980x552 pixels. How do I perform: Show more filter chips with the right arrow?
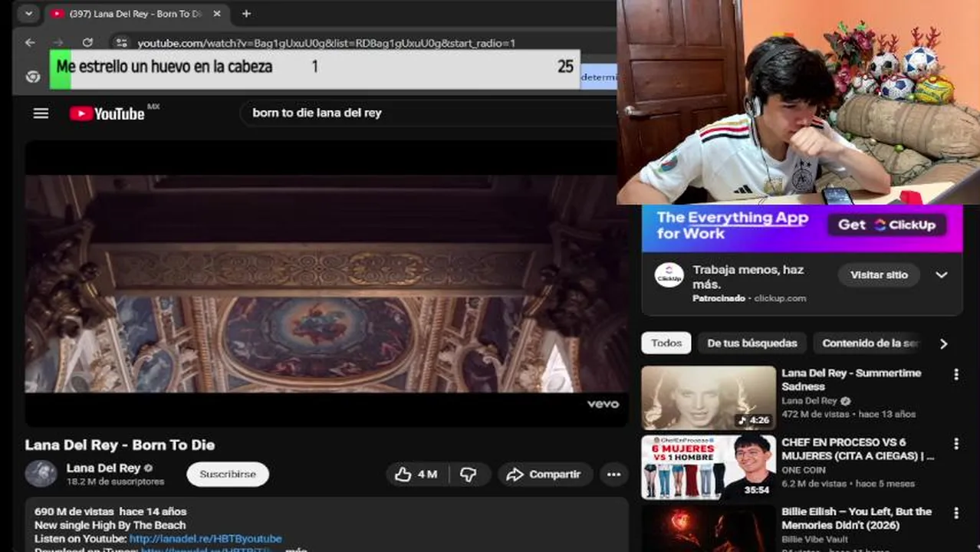944,343
